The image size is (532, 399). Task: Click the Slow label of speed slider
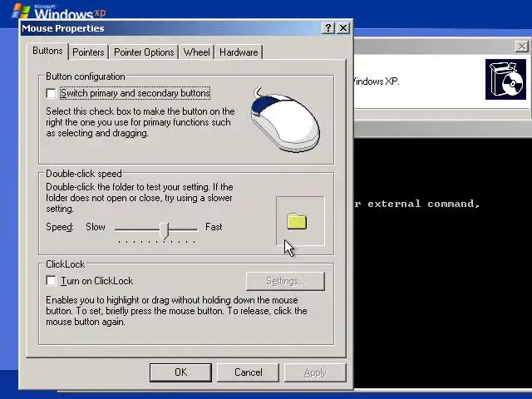[x=96, y=227]
